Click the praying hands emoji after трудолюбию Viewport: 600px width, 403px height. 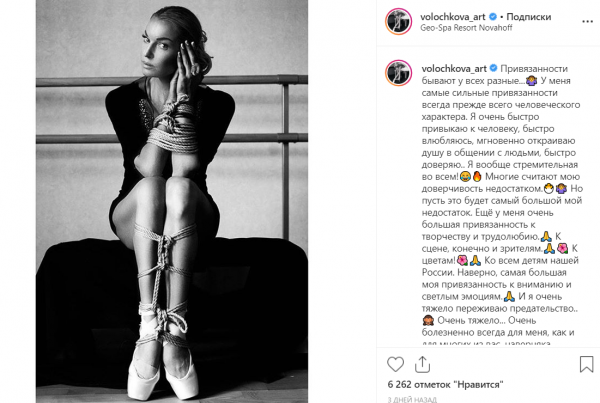tap(546, 237)
